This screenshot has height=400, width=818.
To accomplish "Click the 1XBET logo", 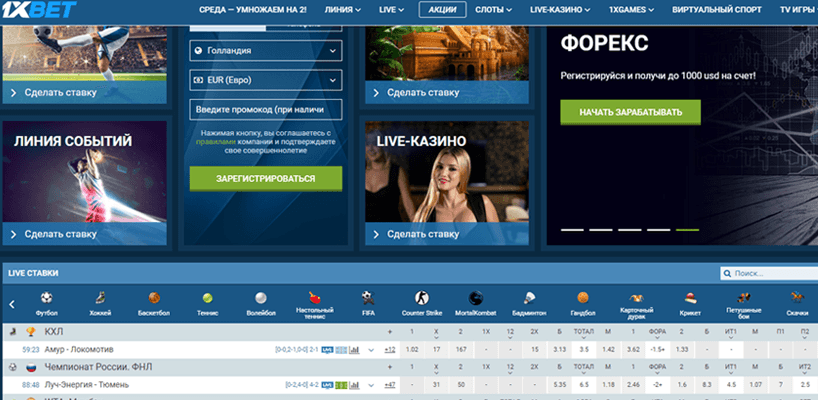I will click(x=40, y=9).
